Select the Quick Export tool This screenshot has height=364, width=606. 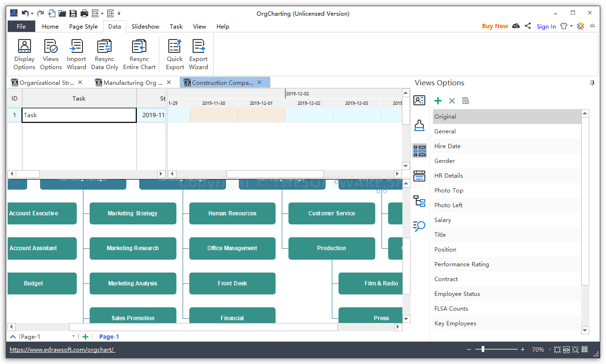coord(175,53)
